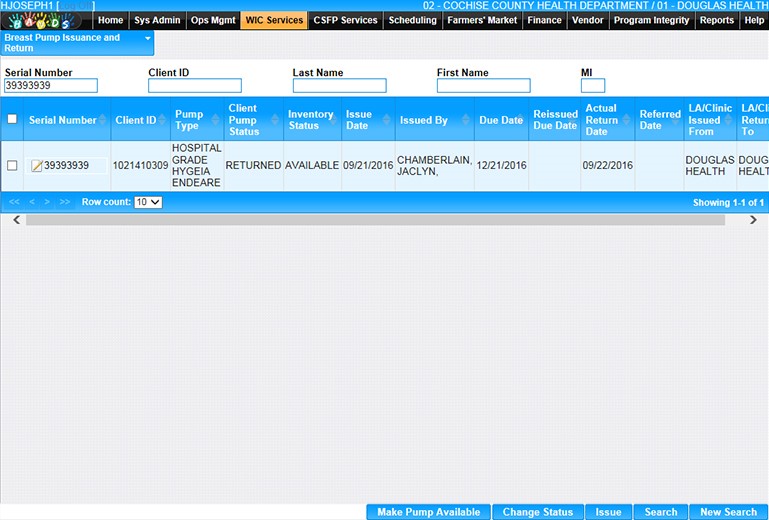Click sort arrows on Due Date column
This screenshot has width=769, height=520.
[521, 120]
